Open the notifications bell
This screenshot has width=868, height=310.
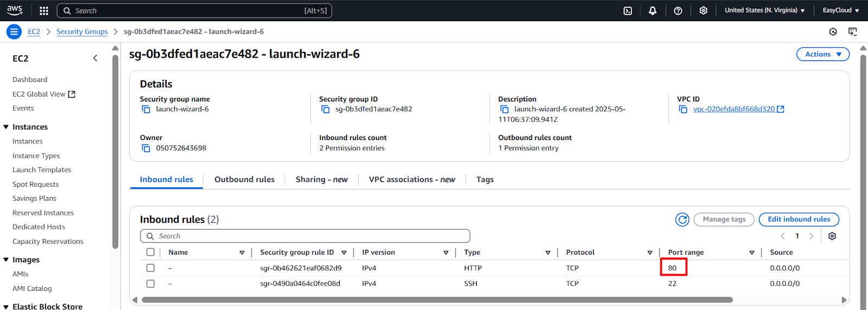click(x=653, y=10)
